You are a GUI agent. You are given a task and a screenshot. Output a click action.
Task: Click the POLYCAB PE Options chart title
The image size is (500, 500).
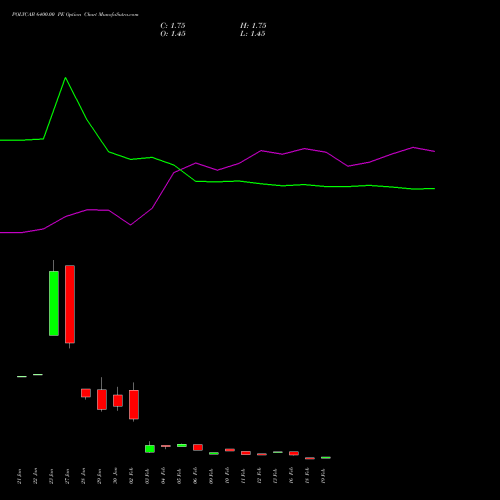75,15
